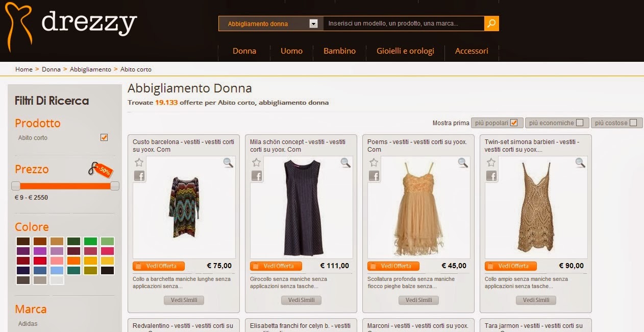The height and width of the screenshot is (332, 644).
Task: Open the Custo barcelona dress thumbnail
Action: [x=184, y=207]
